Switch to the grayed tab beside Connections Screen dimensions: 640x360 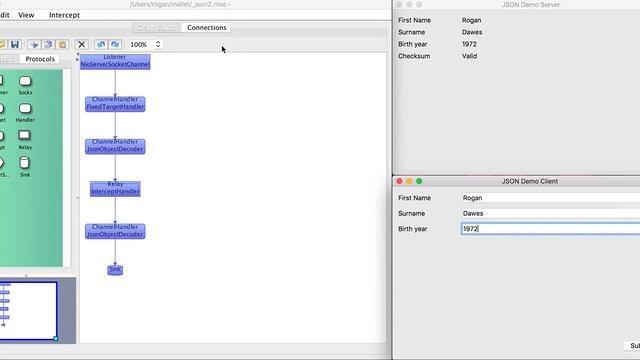point(157,28)
